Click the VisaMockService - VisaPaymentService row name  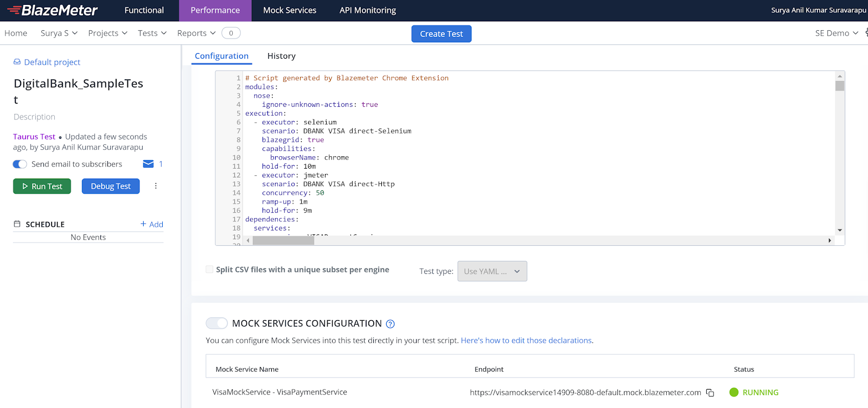pos(279,392)
